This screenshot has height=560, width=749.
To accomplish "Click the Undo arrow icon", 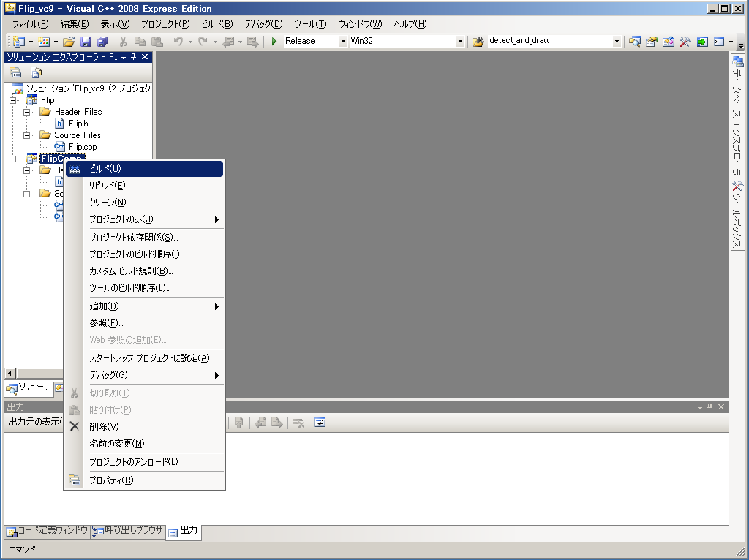I will 178,42.
